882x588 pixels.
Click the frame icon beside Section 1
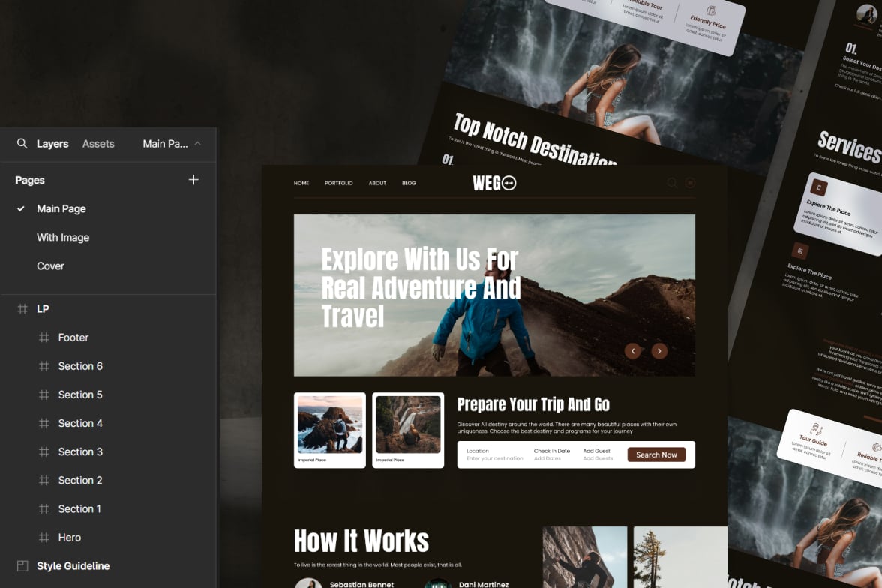point(43,509)
